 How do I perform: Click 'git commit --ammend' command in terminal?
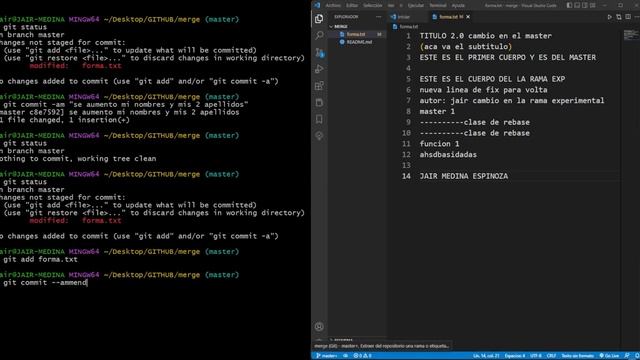click(45, 282)
